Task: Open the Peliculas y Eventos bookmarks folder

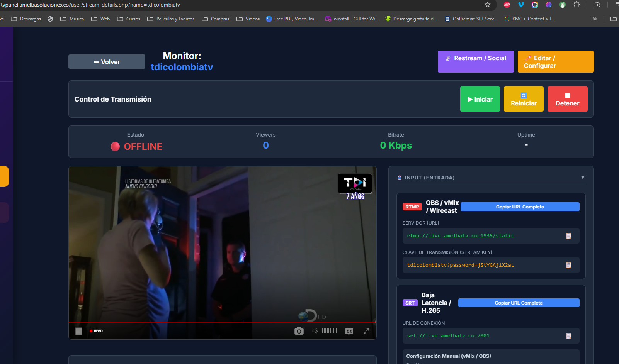Action: (171, 19)
